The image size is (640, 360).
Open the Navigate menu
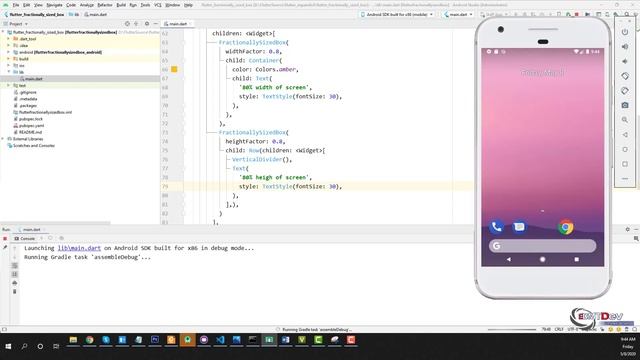tap(54, 5)
